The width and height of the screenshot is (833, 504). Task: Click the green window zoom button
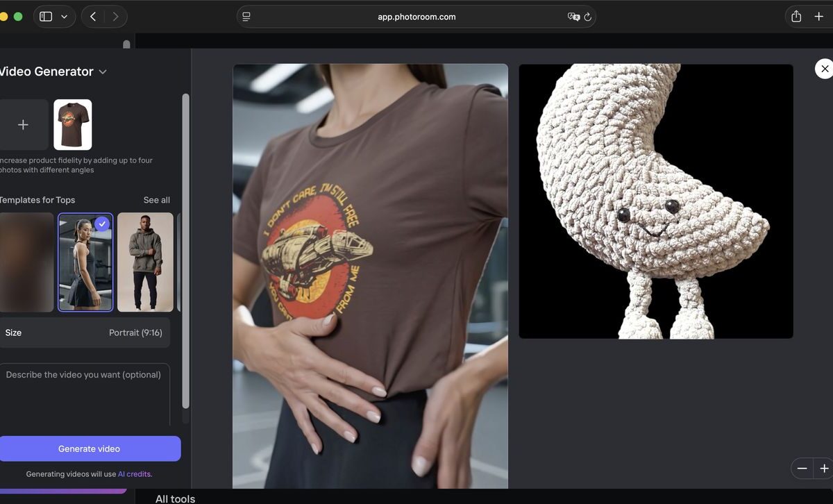[x=18, y=17]
